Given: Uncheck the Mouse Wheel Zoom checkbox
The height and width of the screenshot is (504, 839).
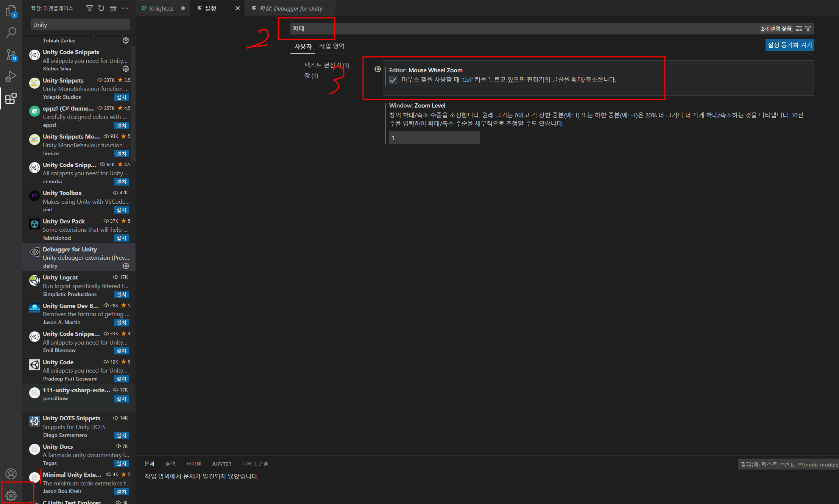Looking at the screenshot, I should tap(393, 80).
